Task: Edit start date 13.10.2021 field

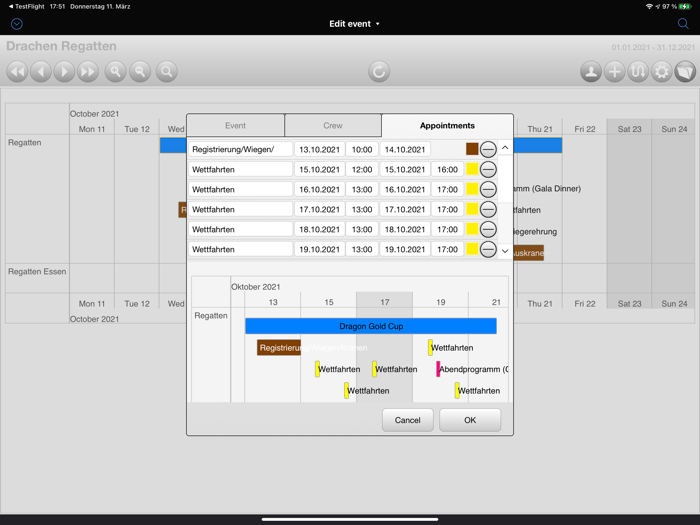Action: [320, 149]
